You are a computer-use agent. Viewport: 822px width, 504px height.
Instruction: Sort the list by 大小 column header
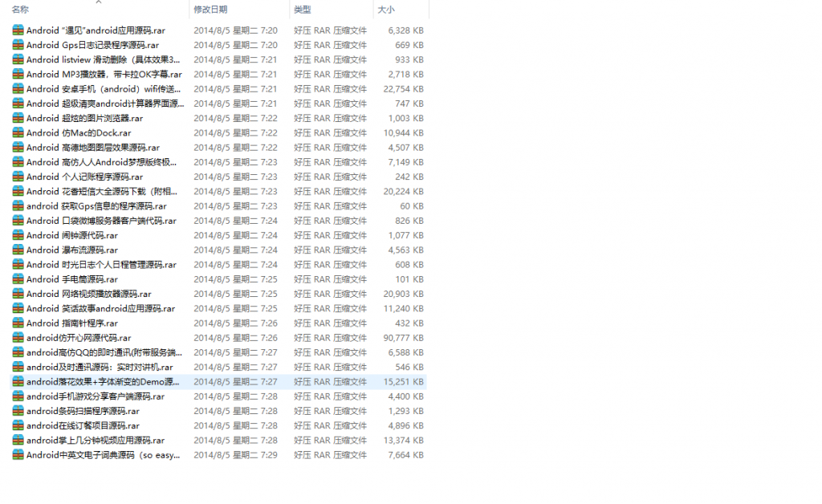coord(386,10)
